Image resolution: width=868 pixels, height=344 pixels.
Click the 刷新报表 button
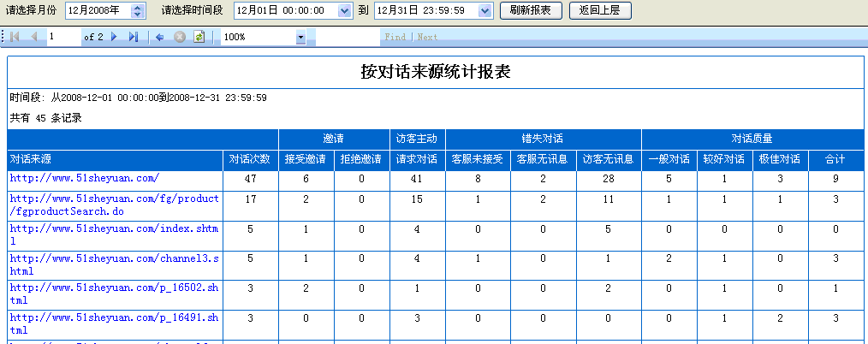coord(531,10)
